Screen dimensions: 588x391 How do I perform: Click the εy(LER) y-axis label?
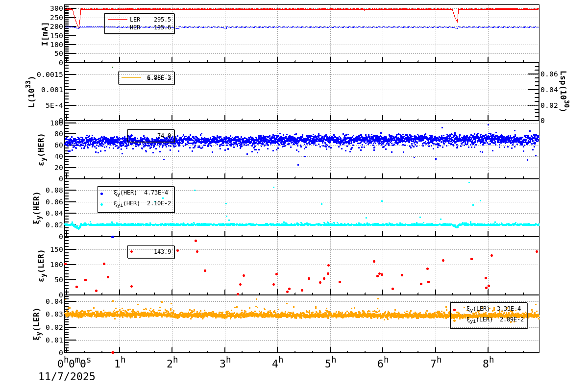pyautogui.click(x=41, y=266)
